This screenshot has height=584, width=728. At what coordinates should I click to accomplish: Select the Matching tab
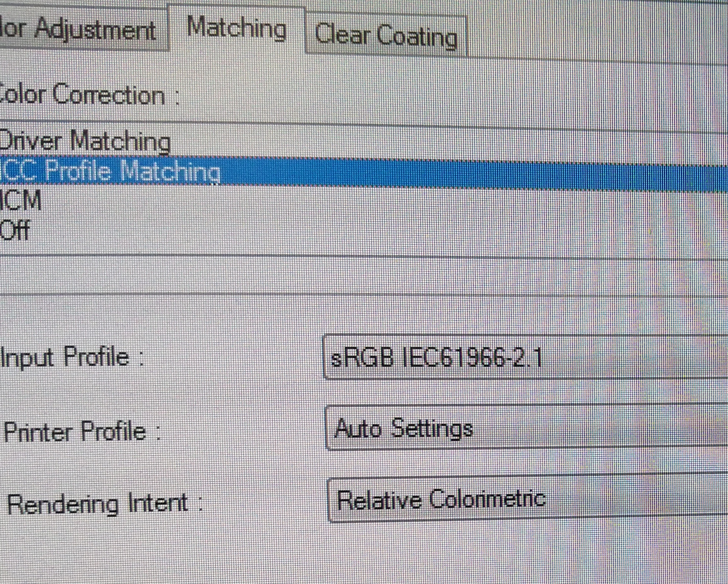236,29
